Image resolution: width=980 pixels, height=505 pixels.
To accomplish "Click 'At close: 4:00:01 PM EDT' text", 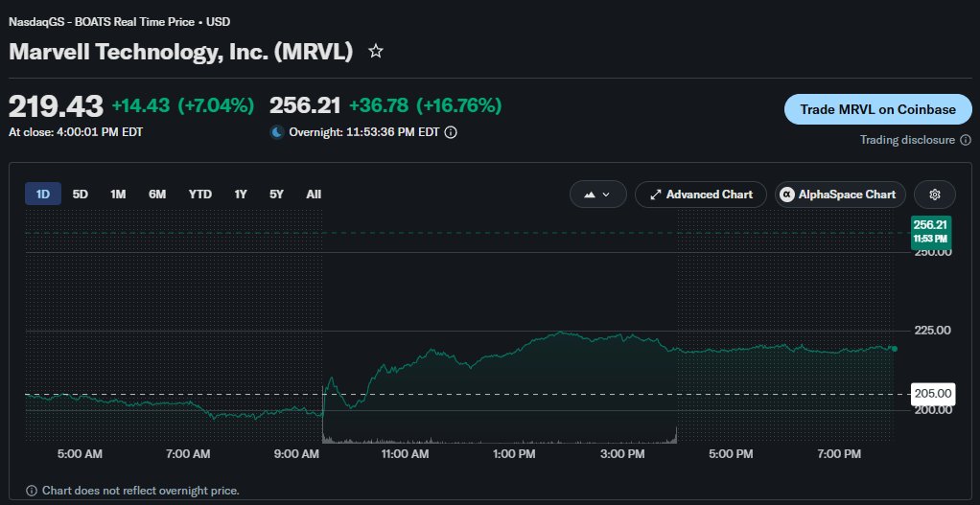I will point(76,132).
